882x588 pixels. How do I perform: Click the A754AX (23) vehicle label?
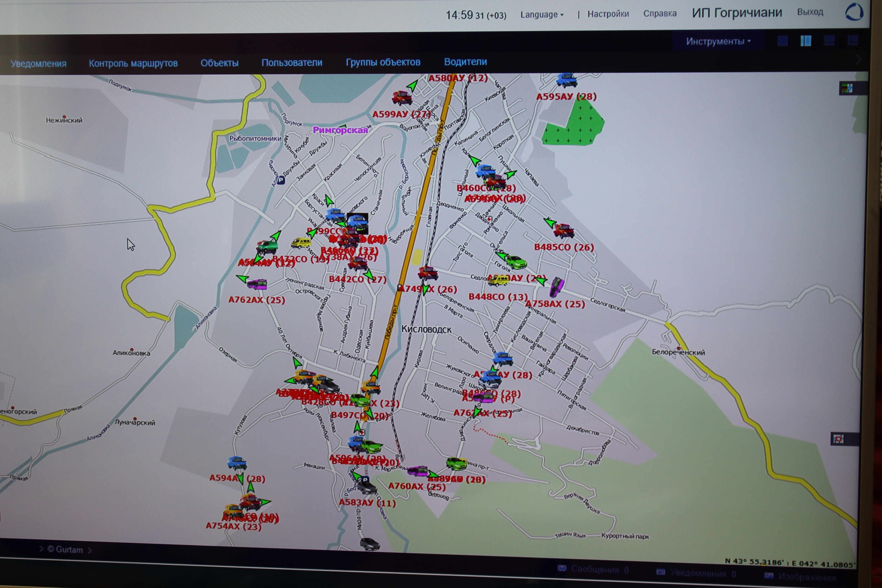[x=234, y=526]
